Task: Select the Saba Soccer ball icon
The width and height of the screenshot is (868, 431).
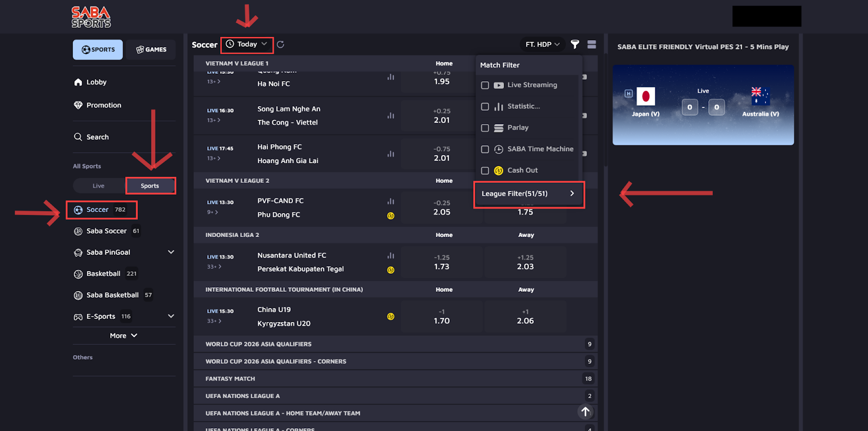Action: click(78, 231)
